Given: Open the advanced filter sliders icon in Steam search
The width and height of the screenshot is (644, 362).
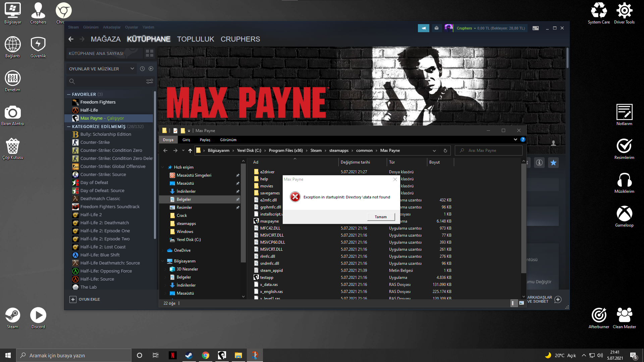Looking at the screenshot, I should click(150, 81).
